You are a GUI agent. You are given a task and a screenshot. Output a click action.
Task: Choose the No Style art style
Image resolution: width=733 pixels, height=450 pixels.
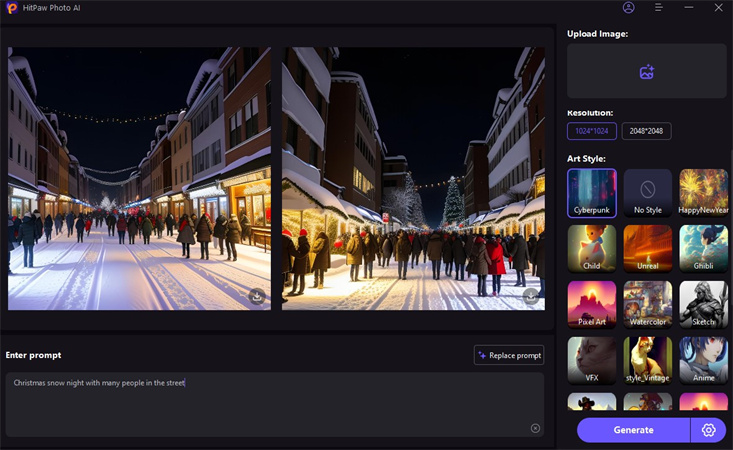click(x=647, y=193)
